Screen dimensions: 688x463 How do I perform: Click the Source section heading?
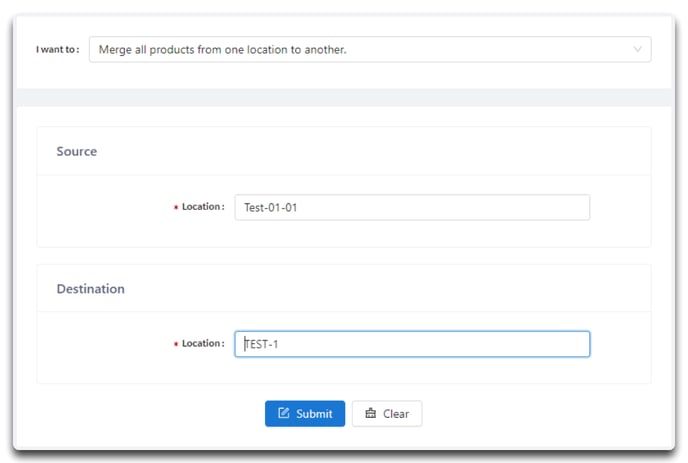point(77,151)
